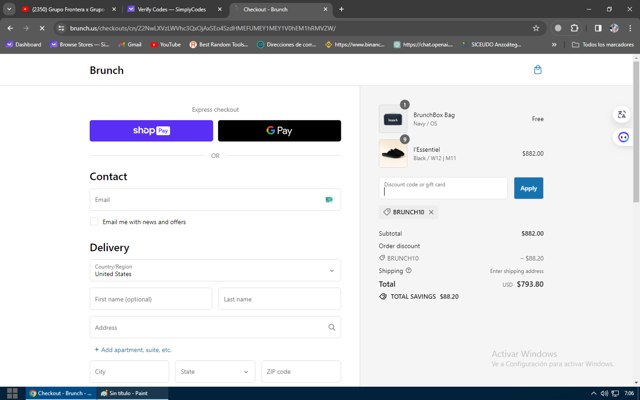Click the Email input field
Screen dimensions: 640x400
coord(215,200)
